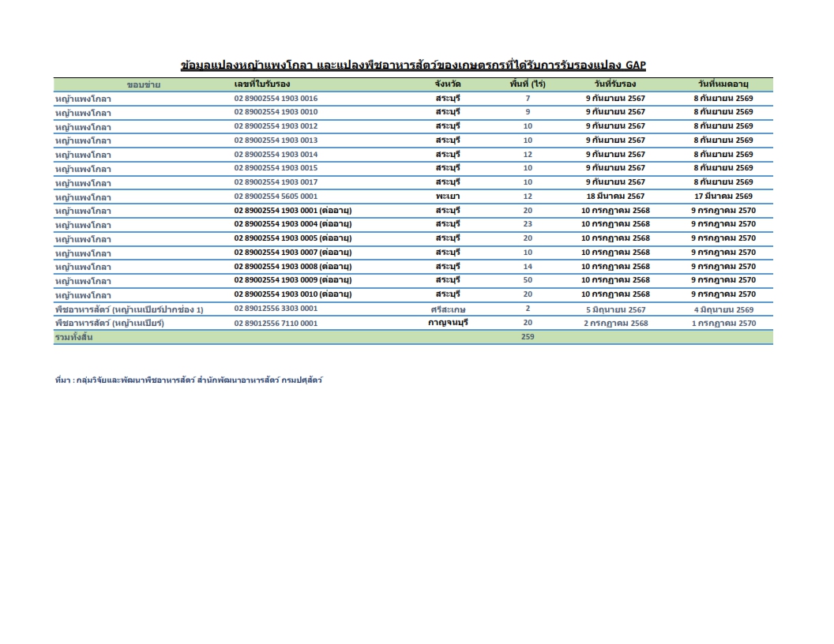Select the วันที่รับรอง column header
Image resolution: width=834 pixels, height=644 pixels.
point(615,84)
